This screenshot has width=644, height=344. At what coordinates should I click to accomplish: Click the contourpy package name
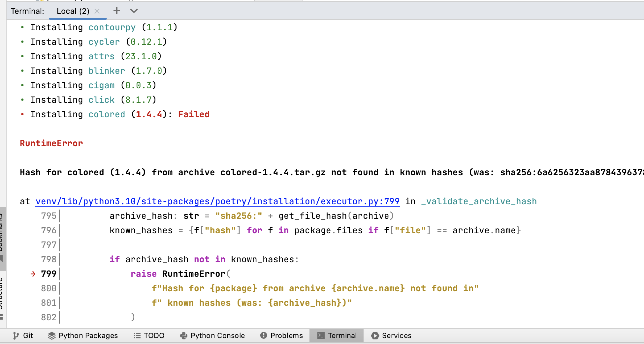(x=112, y=27)
